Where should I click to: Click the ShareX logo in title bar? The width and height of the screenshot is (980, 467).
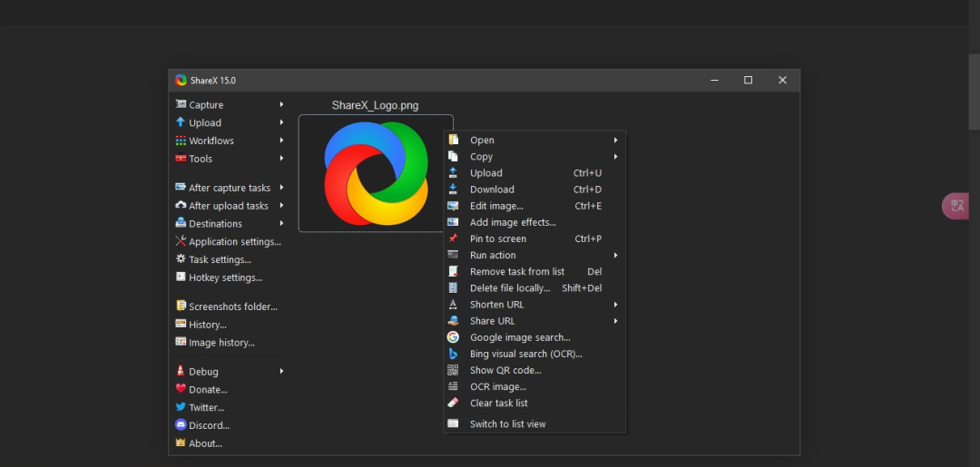[181, 80]
